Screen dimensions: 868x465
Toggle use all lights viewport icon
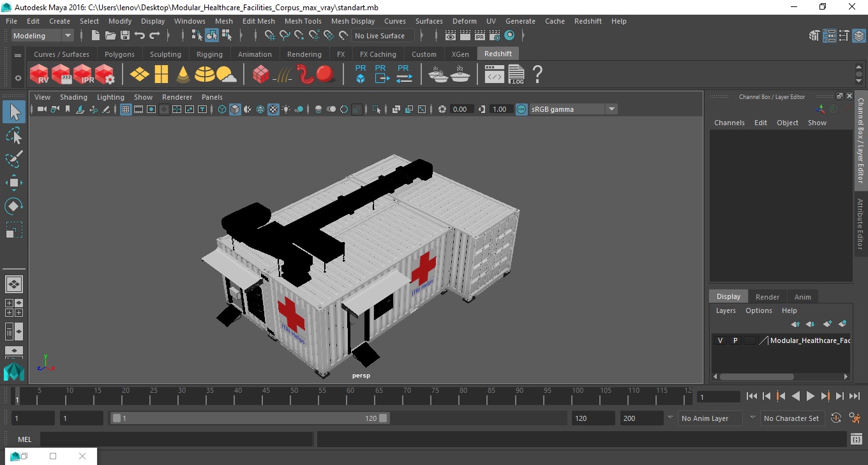pyautogui.click(x=286, y=109)
